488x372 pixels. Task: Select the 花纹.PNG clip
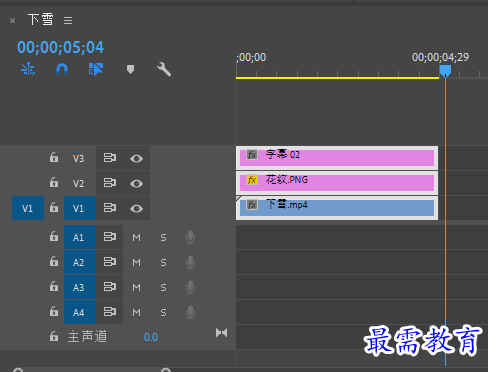(x=337, y=183)
